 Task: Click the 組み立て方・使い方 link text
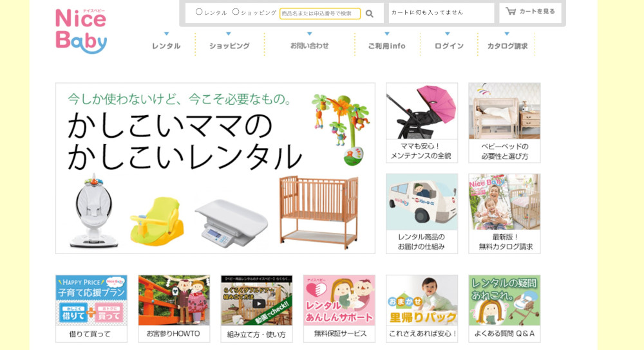[x=256, y=335]
